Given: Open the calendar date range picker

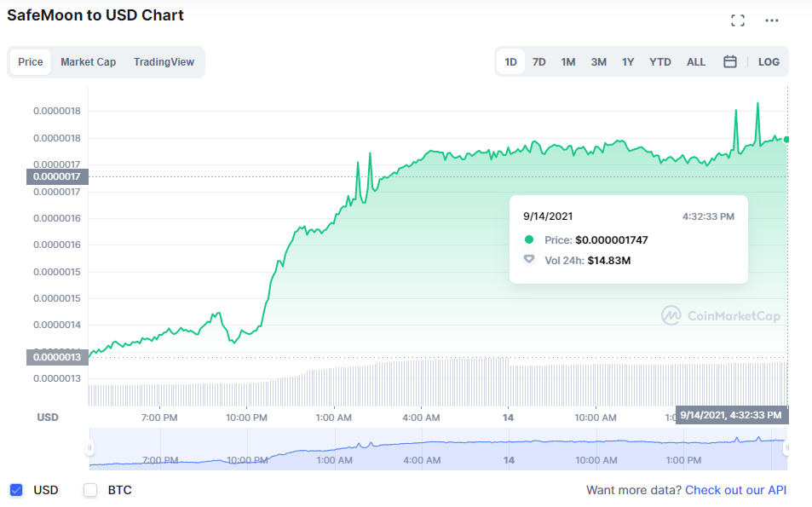Looking at the screenshot, I should coord(729,61).
